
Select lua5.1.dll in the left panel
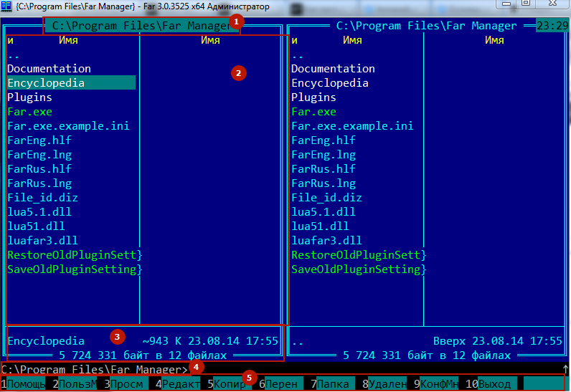pos(39,212)
